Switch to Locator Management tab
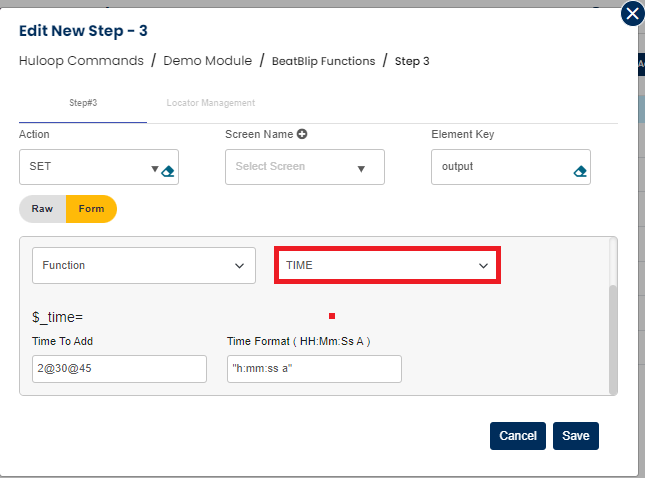 click(211, 103)
